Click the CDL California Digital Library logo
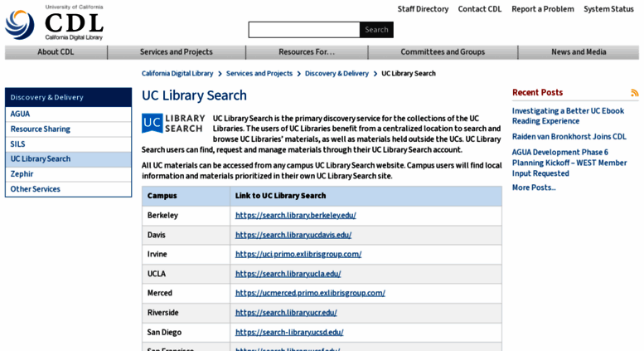 pyautogui.click(x=54, y=22)
